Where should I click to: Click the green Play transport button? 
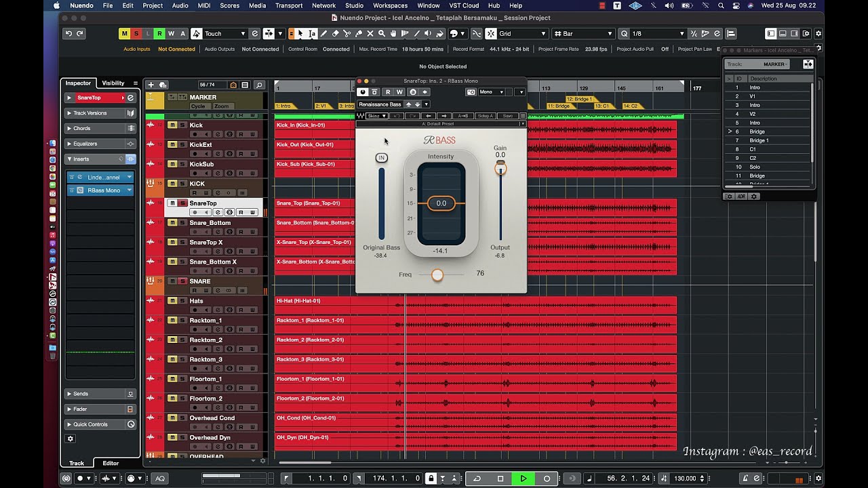[x=524, y=479]
